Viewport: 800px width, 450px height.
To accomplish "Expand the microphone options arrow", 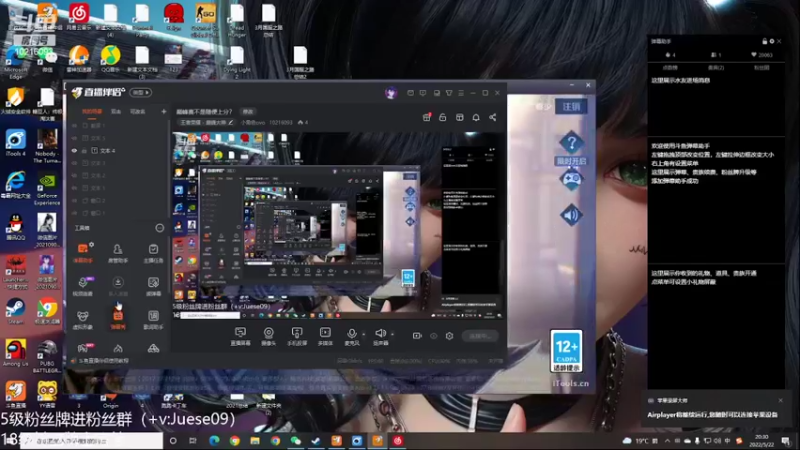I will tap(364, 334).
